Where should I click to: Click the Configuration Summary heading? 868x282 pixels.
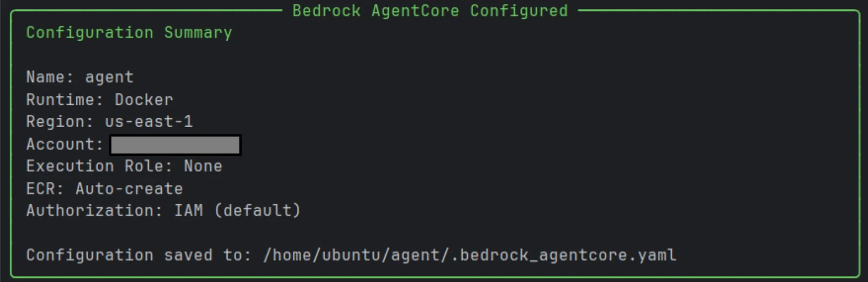coord(129,33)
